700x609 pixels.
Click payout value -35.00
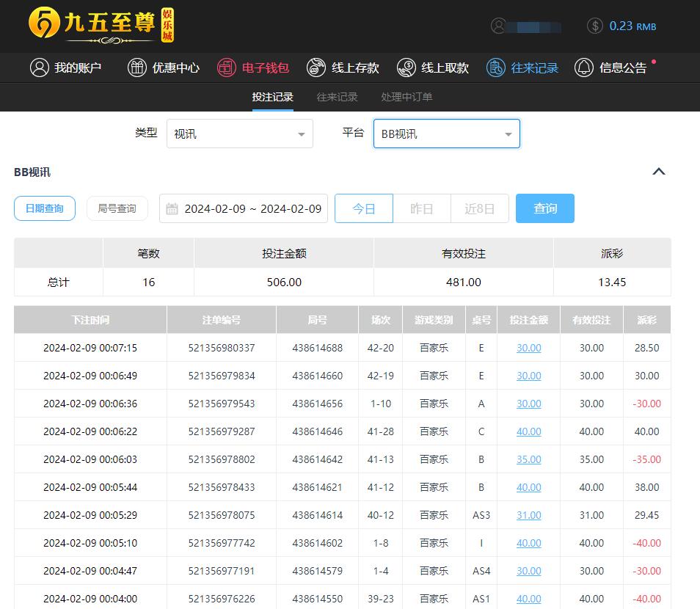[x=646, y=459]
